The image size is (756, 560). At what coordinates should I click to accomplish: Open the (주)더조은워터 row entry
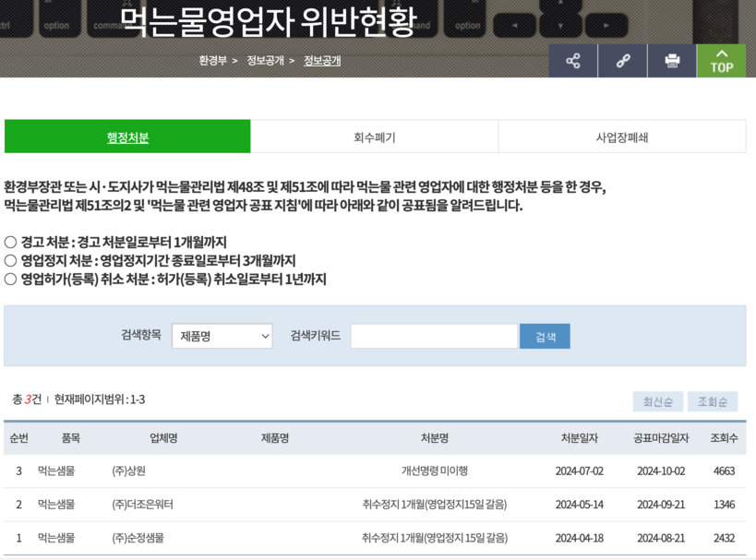coord(142,505)
